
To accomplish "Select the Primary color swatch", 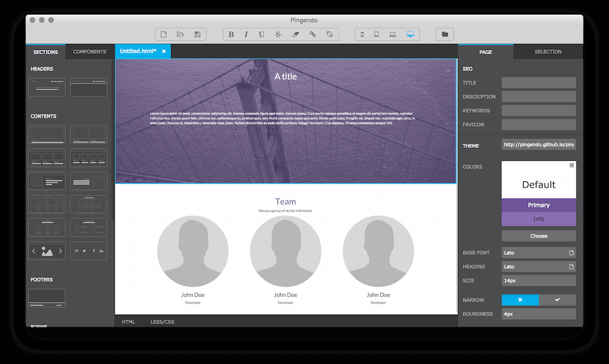I will [x=538, y=205].
